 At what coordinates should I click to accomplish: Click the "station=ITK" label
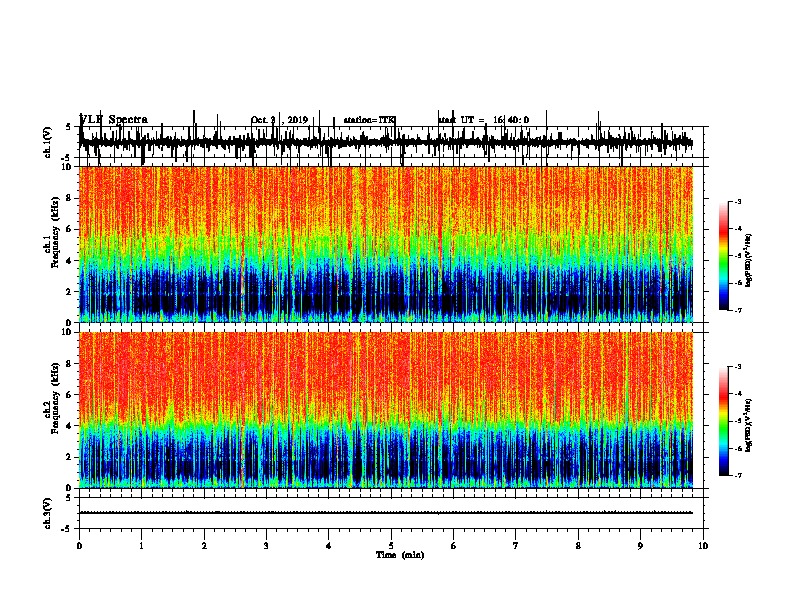pos(369,120)
